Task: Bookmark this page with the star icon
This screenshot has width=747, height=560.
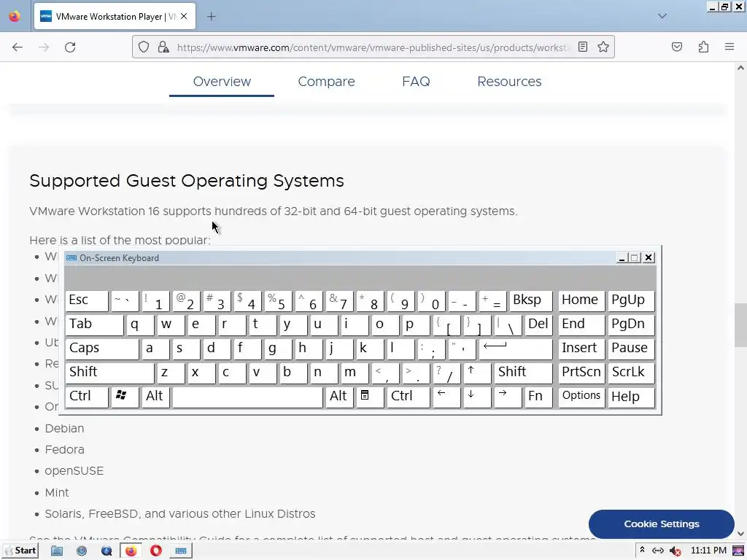Action: click(x=603, y=47)
